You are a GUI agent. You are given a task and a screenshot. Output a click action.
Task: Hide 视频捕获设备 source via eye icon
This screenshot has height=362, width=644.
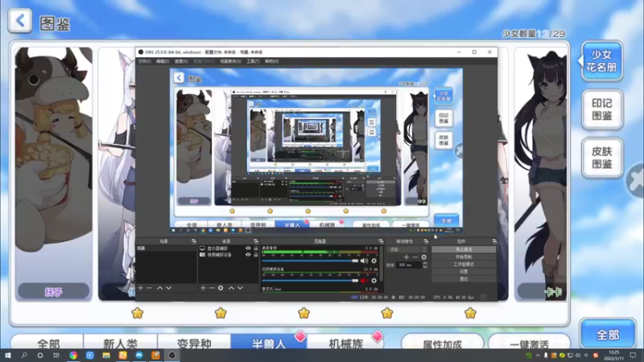(248, 254)
